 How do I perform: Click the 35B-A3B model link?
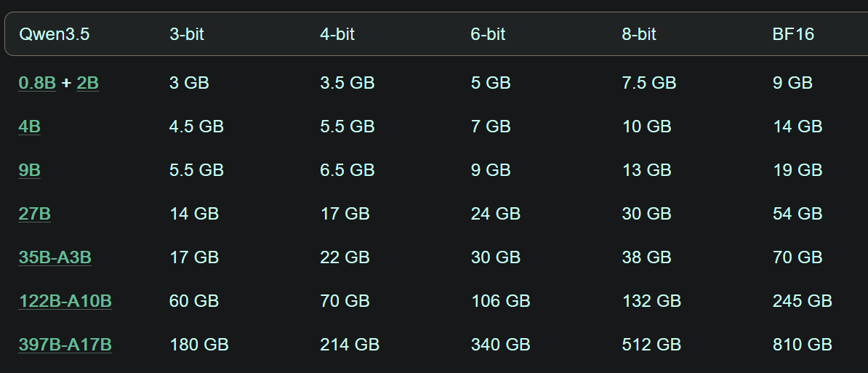[55, 257]
